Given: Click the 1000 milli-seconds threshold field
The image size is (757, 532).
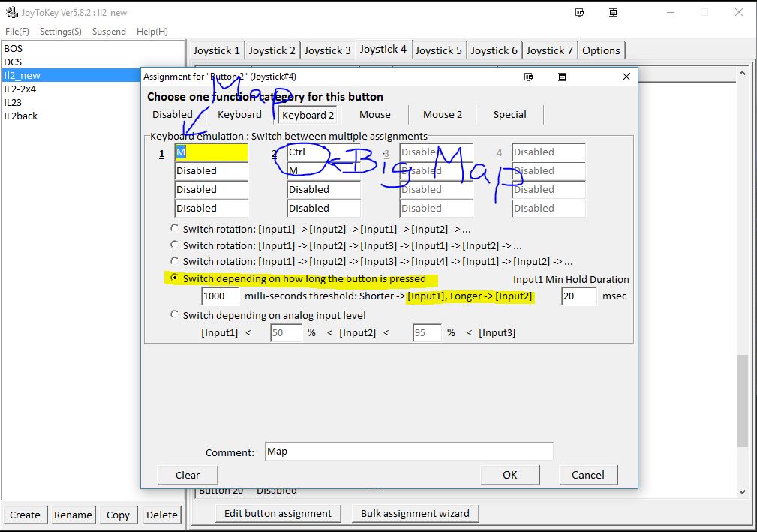Looking at the screenshot, I should click(220, 296).
